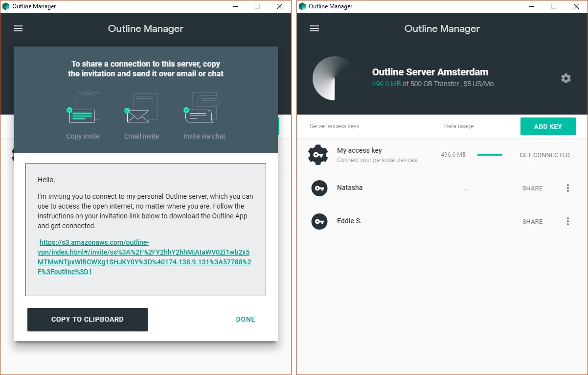Click the Data usage column header
588x375 pixels.
(x=459, y=126)
